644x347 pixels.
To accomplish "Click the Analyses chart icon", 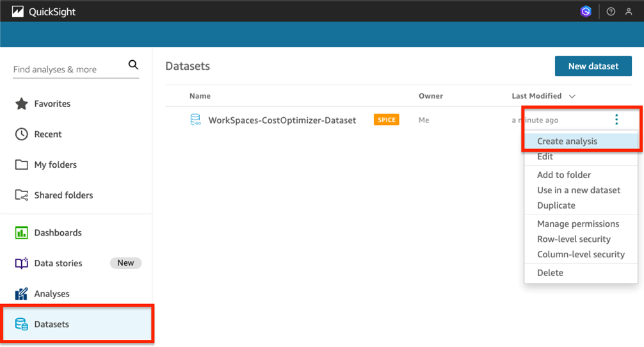I will (x=21, y=294).
